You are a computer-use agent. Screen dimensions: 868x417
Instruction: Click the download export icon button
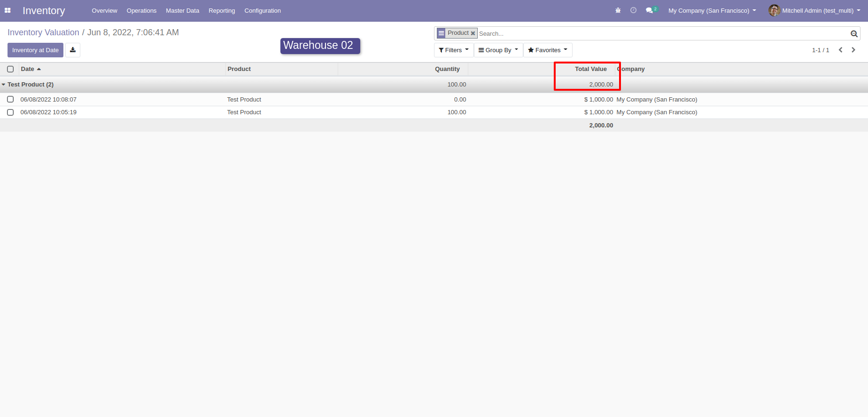pyautogui.click(x=73, y=50)
